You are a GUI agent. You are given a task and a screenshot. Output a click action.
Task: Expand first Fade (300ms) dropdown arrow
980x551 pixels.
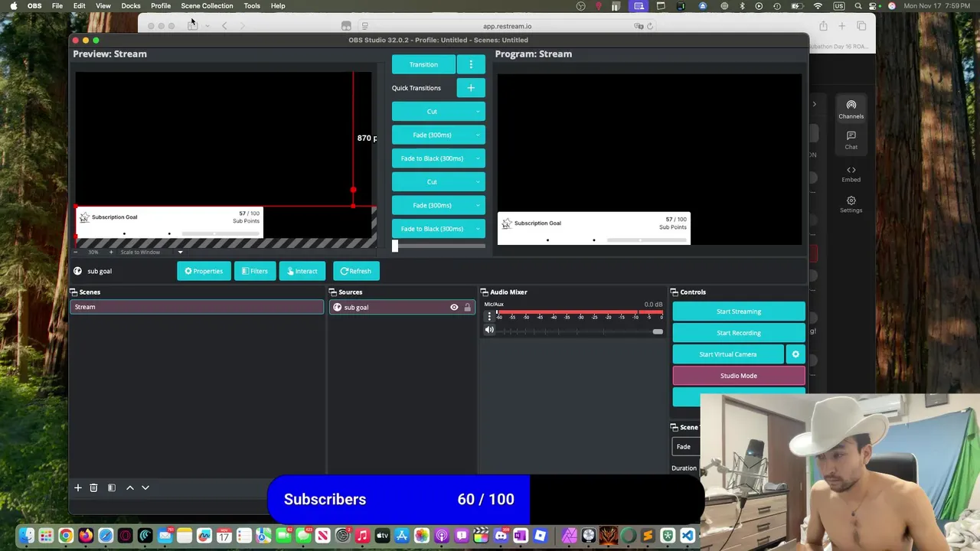pyautogui.click(x=478, y=135)
